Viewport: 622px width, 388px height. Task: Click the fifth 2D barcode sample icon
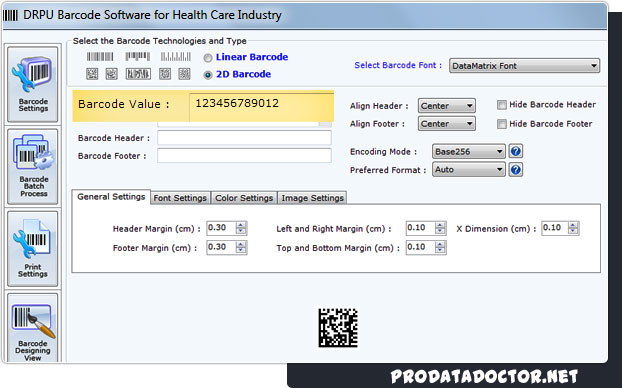point(184,74)
